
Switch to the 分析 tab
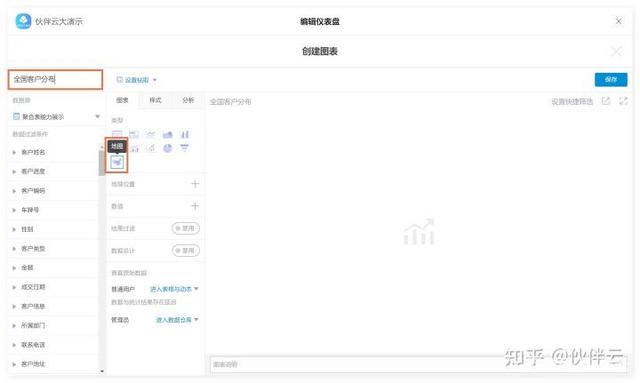click(188, 100)
